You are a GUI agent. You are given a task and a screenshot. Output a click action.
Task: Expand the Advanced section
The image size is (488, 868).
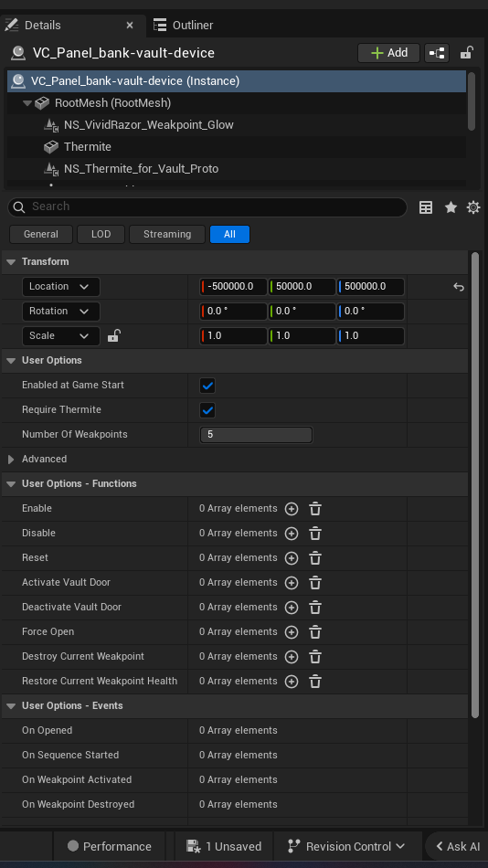point(11,460)
